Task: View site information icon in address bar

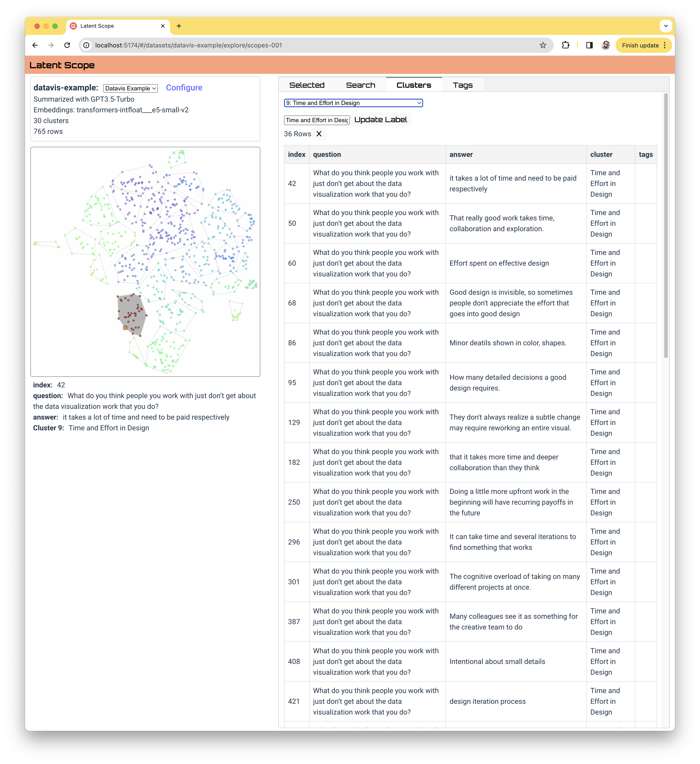Action: pos(87,45)
